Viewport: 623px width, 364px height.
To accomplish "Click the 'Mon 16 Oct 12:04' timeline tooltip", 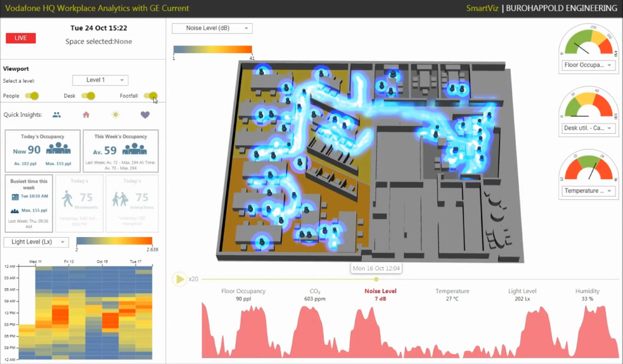I will [376, 268].
